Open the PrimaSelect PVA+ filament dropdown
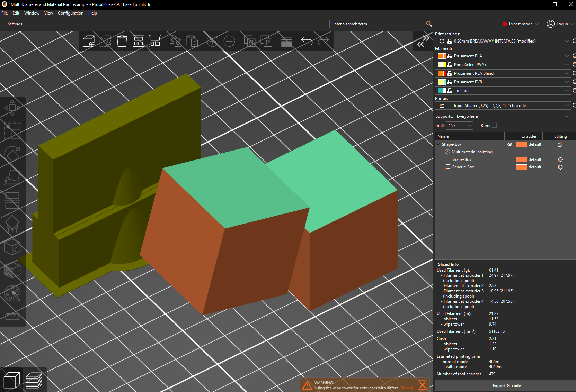Screen dimensions: 576x392 pyautogui.click(x=503, y=65)
